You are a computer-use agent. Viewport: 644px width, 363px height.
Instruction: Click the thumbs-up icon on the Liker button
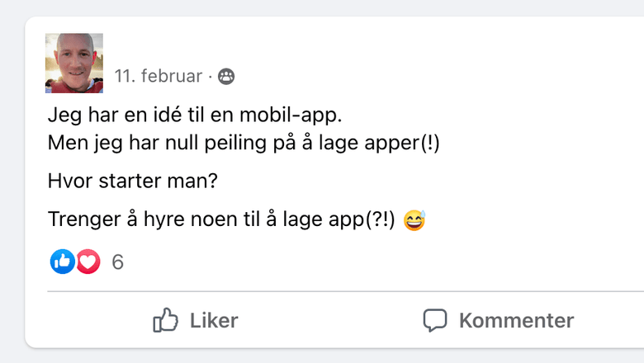click(166, 320)
